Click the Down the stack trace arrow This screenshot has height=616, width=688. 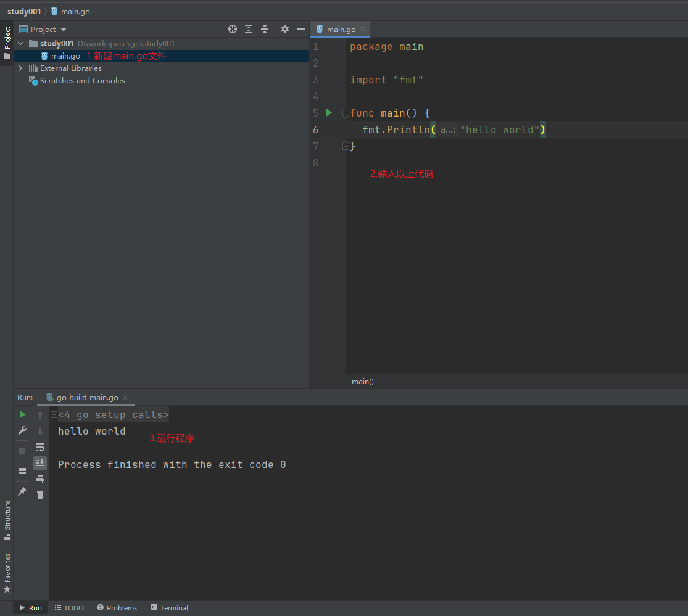click(40, 431)
